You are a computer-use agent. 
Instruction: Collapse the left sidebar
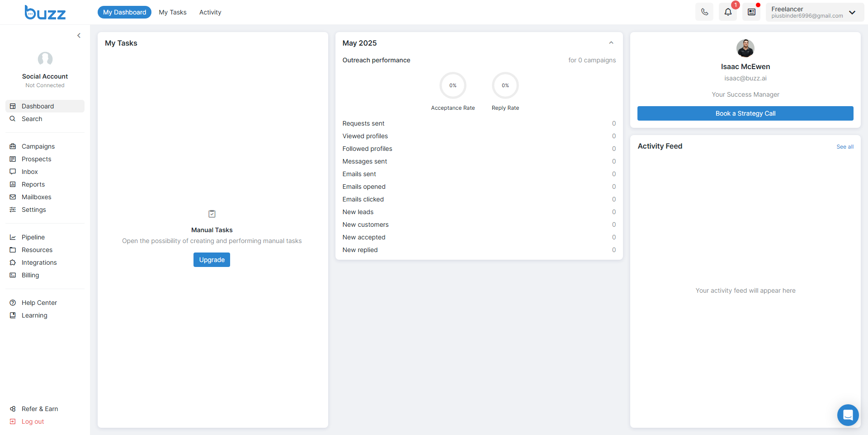click(x=79, y=35)
